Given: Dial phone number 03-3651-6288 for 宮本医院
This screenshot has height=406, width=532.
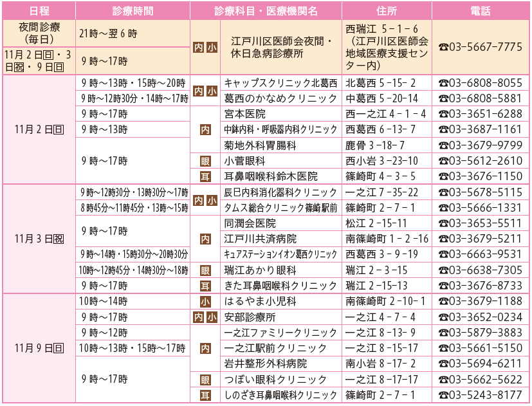Looking at the screenshot, I should (484, 114).
